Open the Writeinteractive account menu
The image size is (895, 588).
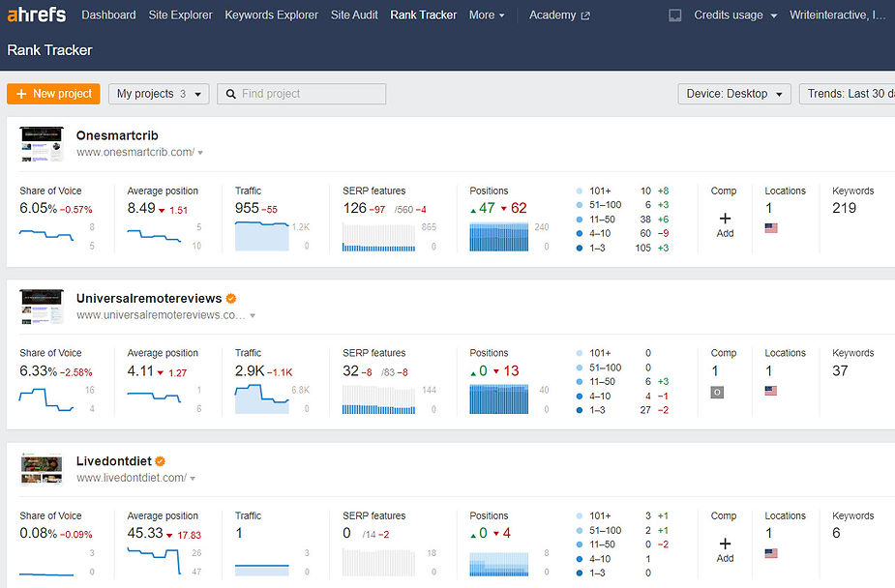837,15
